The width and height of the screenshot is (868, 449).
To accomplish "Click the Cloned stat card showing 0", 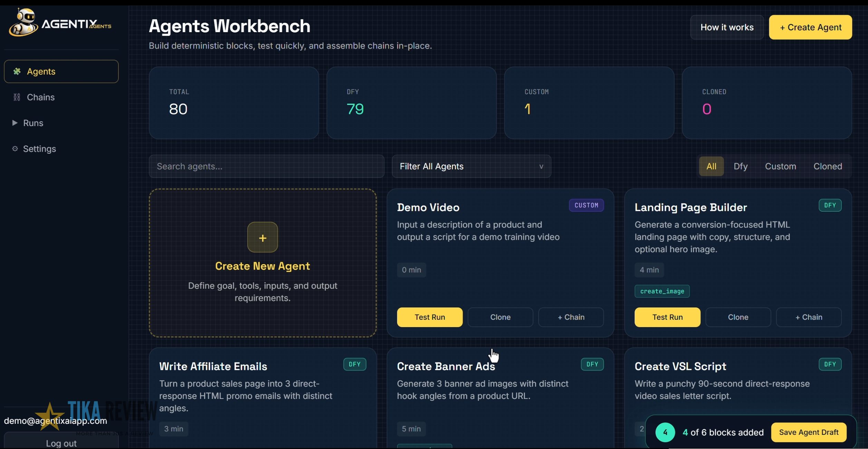I will click(767, 103).
